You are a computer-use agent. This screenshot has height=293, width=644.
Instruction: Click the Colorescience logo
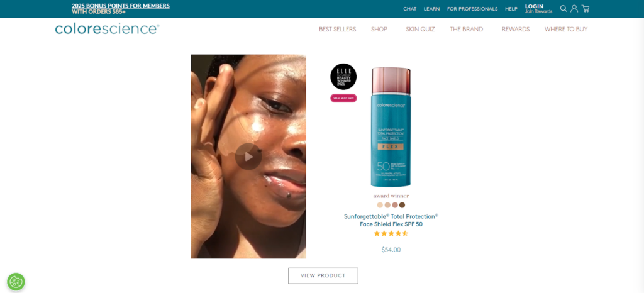(107, 29)
